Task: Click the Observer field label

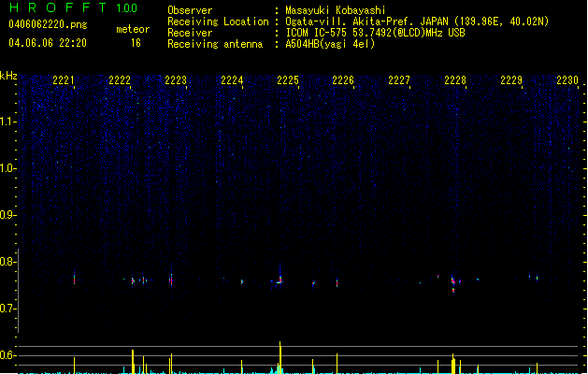Action: (x=190, y=10)
